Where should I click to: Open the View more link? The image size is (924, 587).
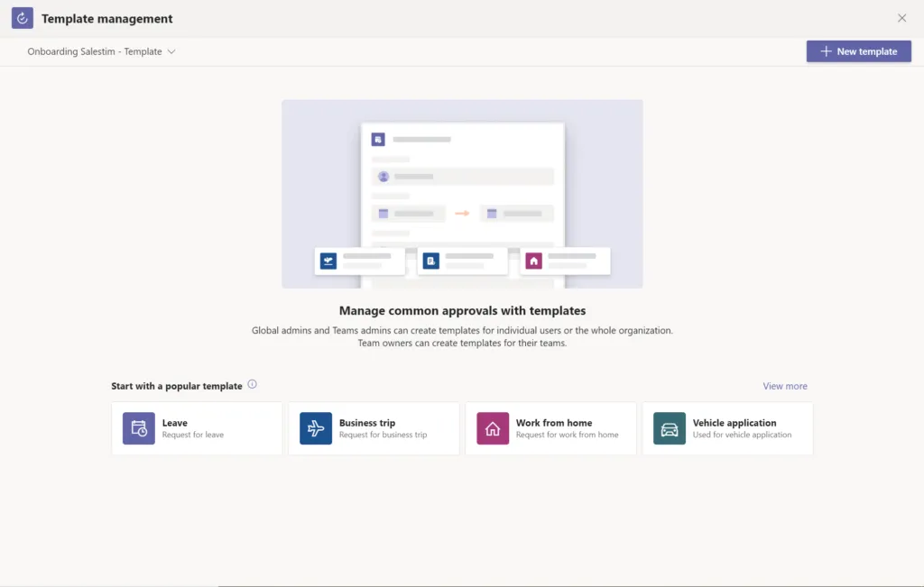785,386
